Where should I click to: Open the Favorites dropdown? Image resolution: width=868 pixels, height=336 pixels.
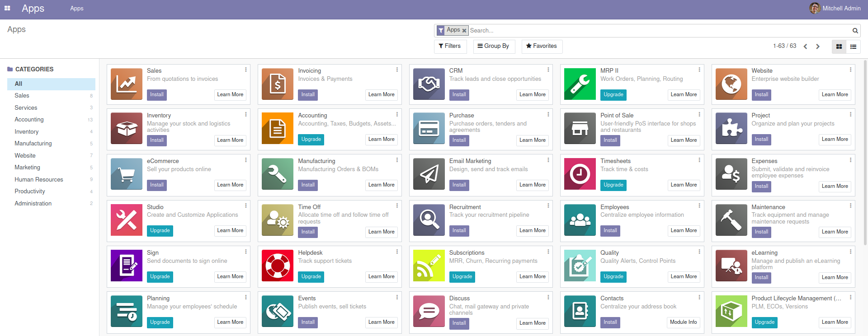(541, 46)
